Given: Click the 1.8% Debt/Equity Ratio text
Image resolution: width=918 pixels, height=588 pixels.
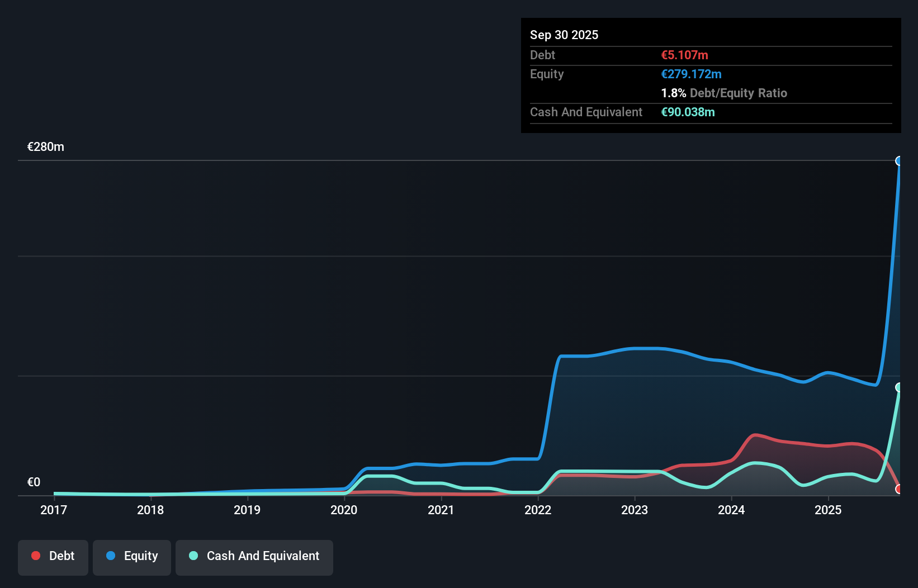Looking at the screenshot, I should tap(724, 93).
